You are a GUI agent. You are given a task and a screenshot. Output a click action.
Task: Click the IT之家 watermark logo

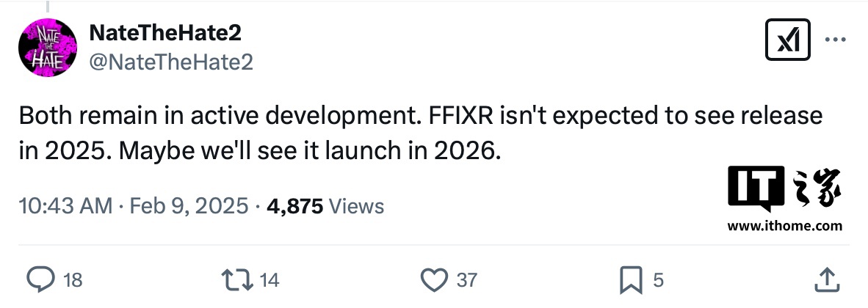[784, 187]
